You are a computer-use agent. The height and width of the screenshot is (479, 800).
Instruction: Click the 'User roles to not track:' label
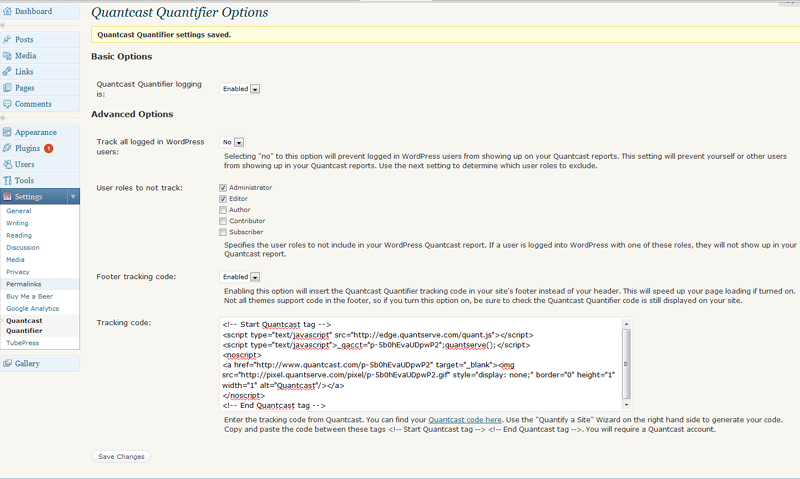139,188
